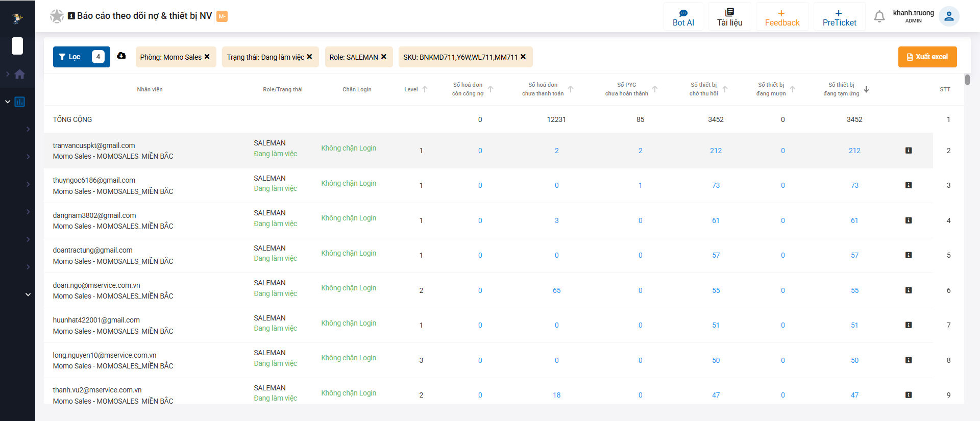The height and width of the screenshot is (421, 980).
Task: Open the khanh.truong user avatar menu
Action: 949,16
